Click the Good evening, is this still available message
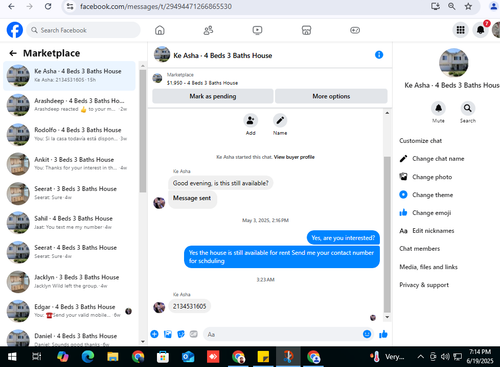The height and width of the screenshot is (367, 500). pos(220,183)
